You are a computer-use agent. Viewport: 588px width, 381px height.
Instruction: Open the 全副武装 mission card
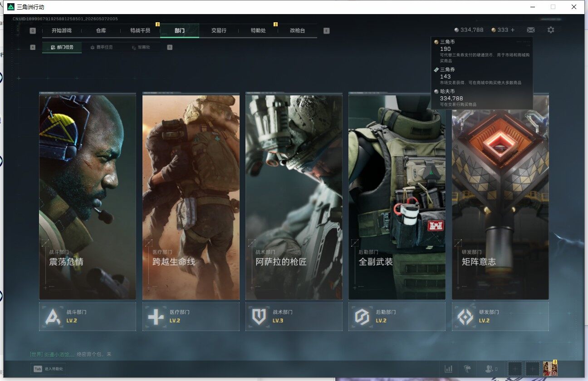pyautogui.click(x=397, y=197)
